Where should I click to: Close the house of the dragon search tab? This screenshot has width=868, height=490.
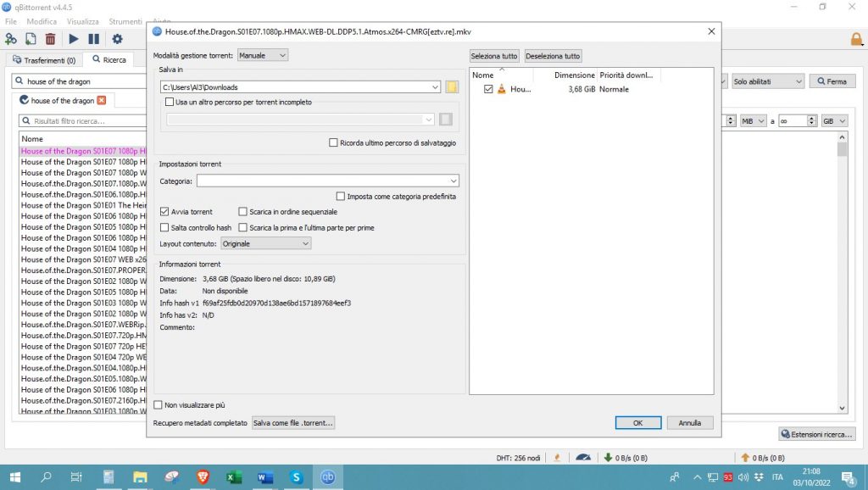point(102,100)
